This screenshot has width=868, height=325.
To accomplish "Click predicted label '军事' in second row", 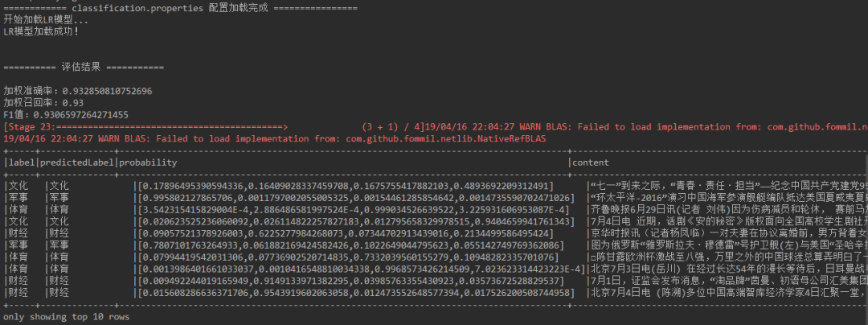I will [58, 198].
